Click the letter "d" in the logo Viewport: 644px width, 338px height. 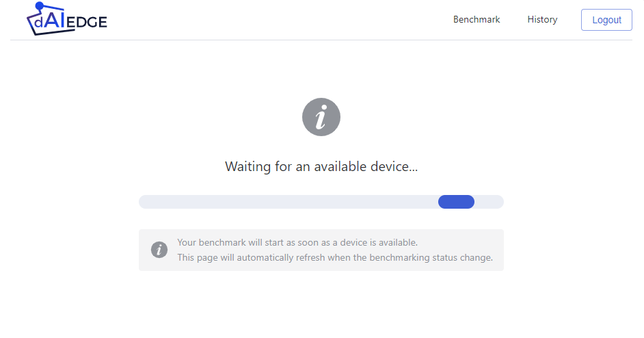click(x=38, y=22)
